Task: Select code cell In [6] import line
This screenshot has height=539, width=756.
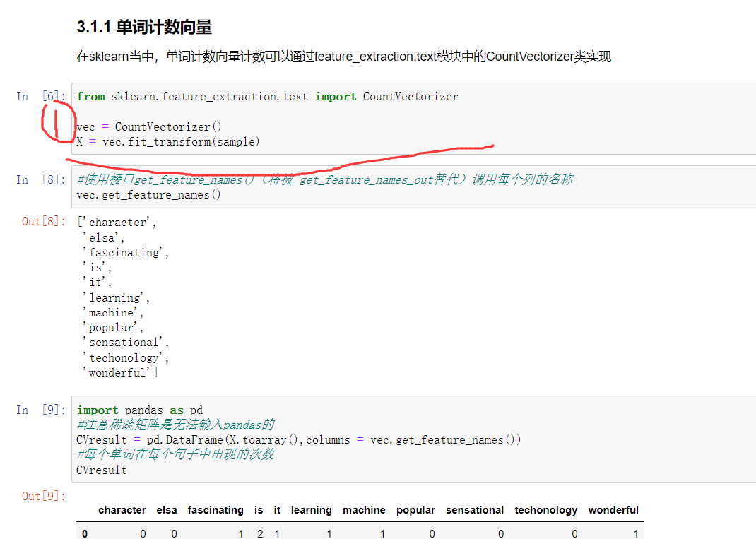Action: [x=267, y=96]
